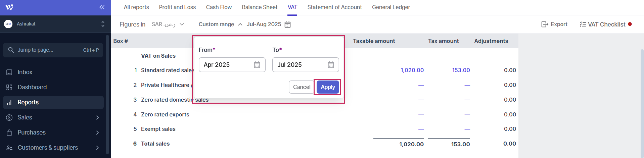
Task: Open the To date calendar icon
Action: [x=331, y=65]
